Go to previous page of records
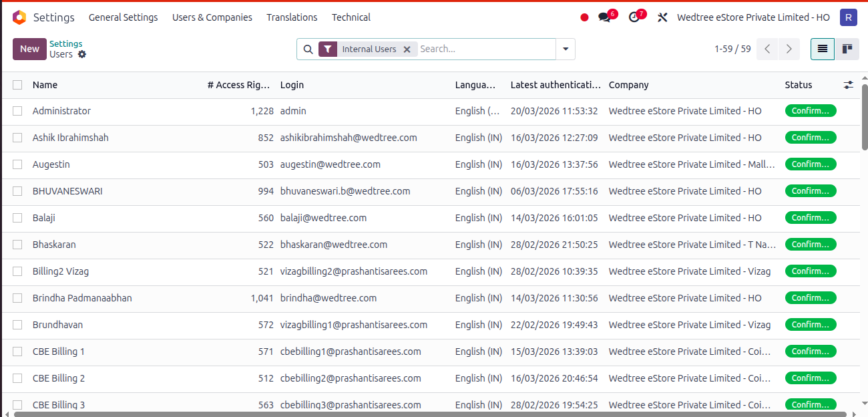The width and height of the screenshot is (868, 417). click(x=767, y=49)
